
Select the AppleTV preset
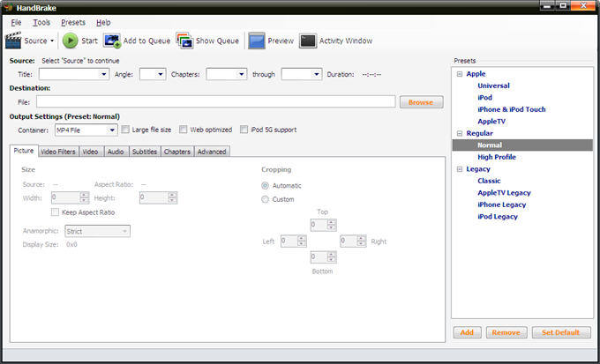(x=491, y=122)
